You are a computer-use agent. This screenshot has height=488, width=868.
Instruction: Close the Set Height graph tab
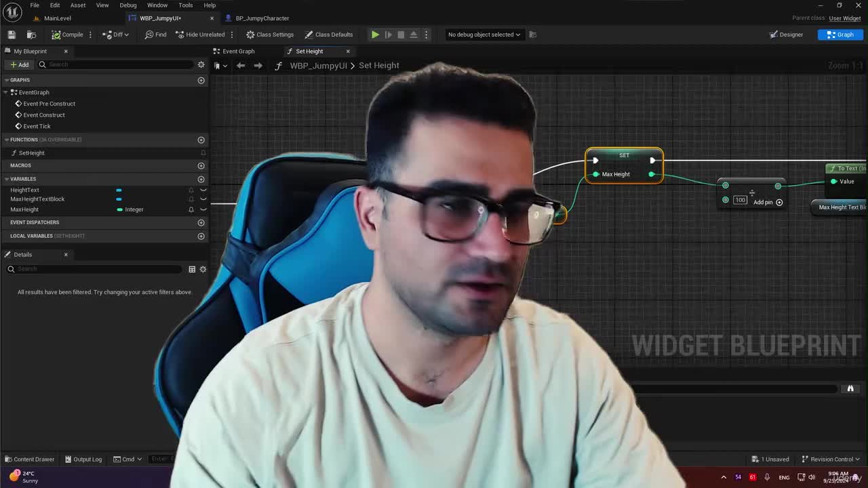point(348,51)
